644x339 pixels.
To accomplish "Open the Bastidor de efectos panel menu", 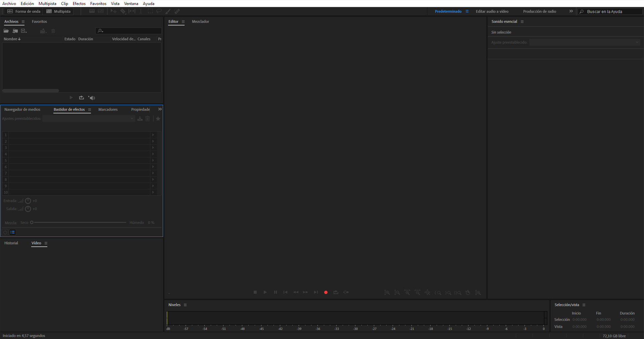I will 90,110.
